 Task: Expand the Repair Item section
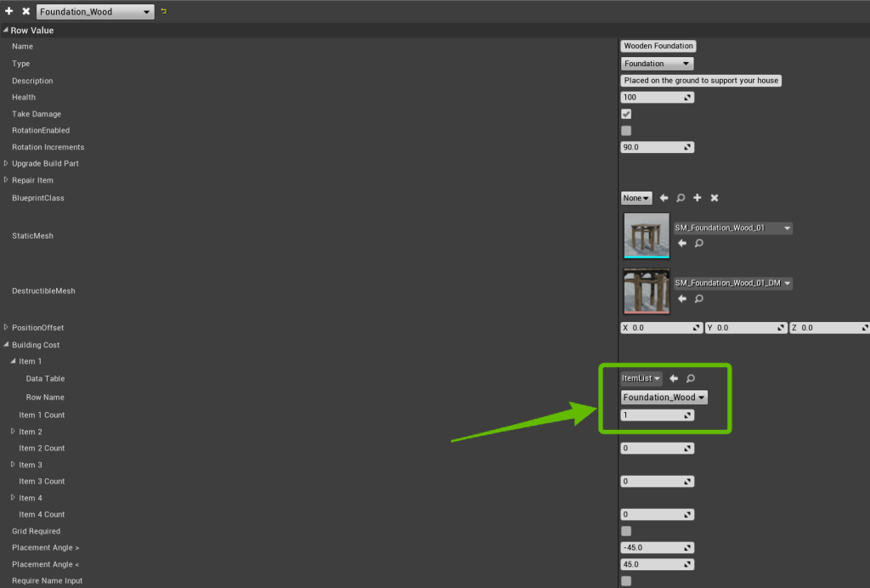(6, 180)
